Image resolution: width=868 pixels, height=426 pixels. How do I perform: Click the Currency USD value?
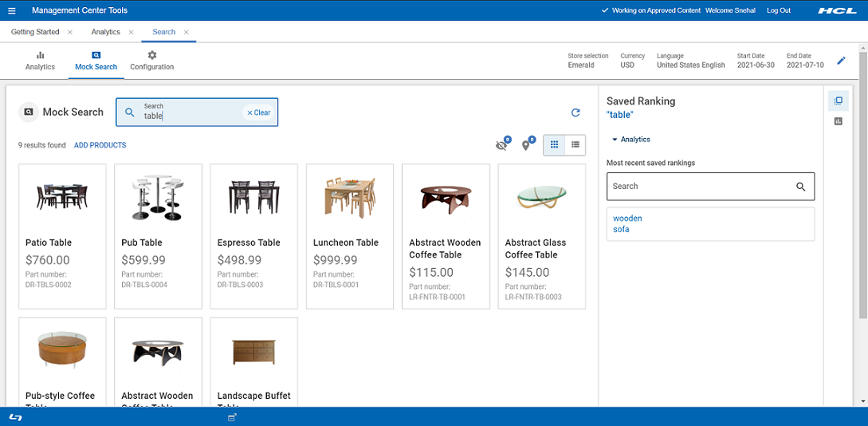pos(628,65)
